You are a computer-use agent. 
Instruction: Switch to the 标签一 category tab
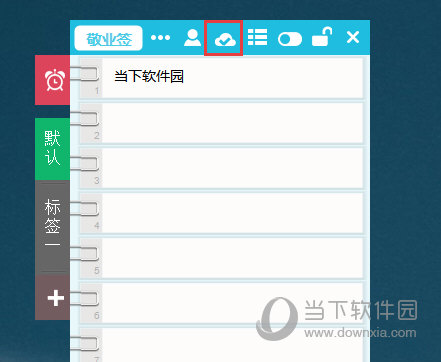click(53, 227)
